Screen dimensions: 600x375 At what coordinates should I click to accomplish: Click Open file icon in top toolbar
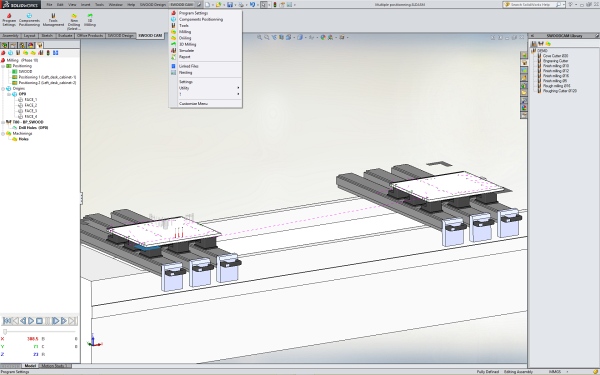click(x=218, y=5)
